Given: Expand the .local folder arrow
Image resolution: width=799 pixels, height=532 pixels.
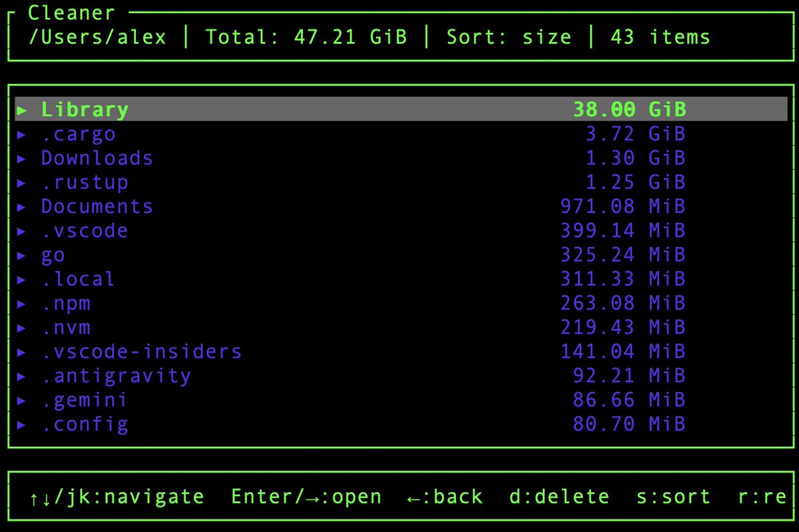Looking at the screenshot, I should click(22, 279).
